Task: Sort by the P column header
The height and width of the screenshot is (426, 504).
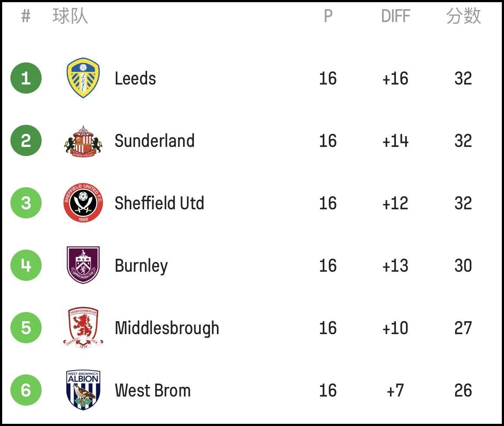Action: 328,16
